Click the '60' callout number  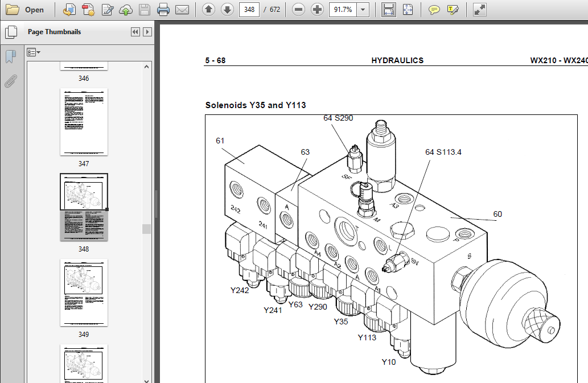(497, 214)
